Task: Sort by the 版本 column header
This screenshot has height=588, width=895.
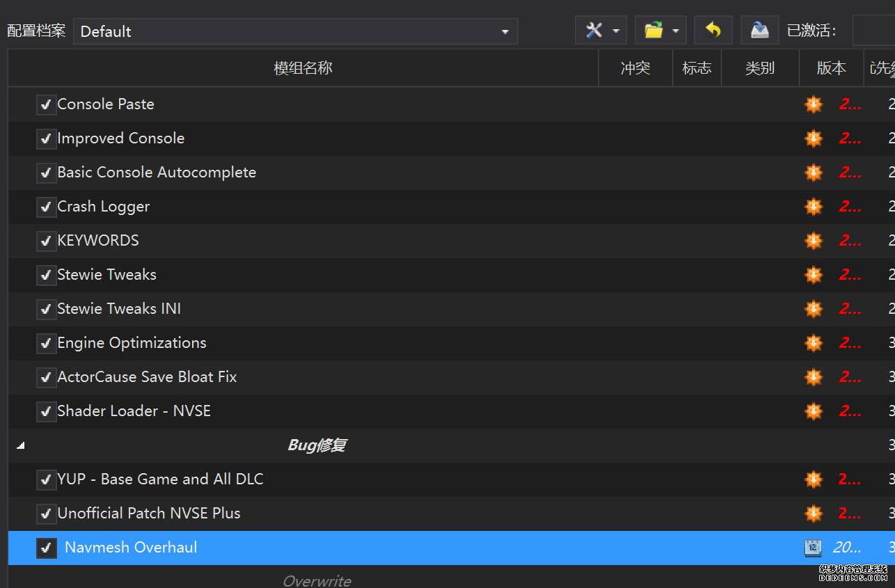Action: pos(831,68)
